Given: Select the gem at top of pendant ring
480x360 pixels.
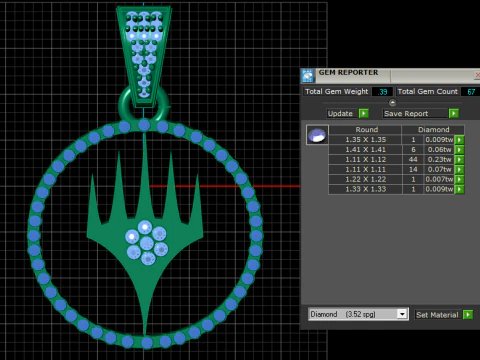Looking at the screenshot, I should (144, 126).
